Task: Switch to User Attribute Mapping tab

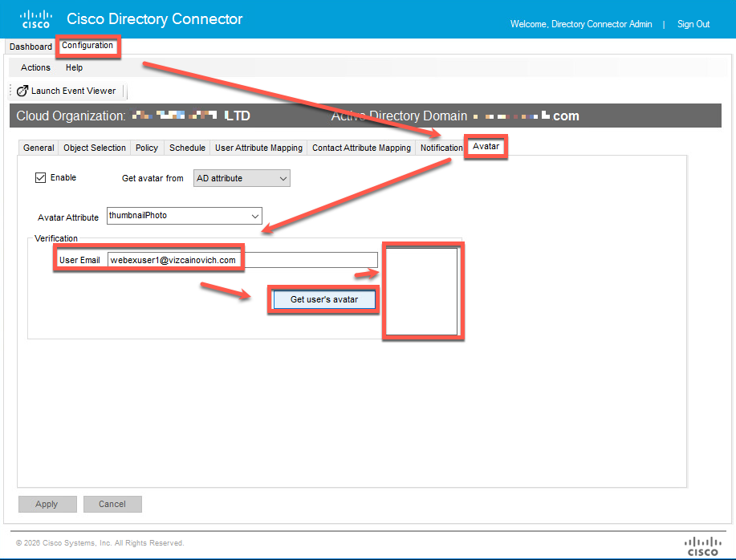Action: click(258, 148)
